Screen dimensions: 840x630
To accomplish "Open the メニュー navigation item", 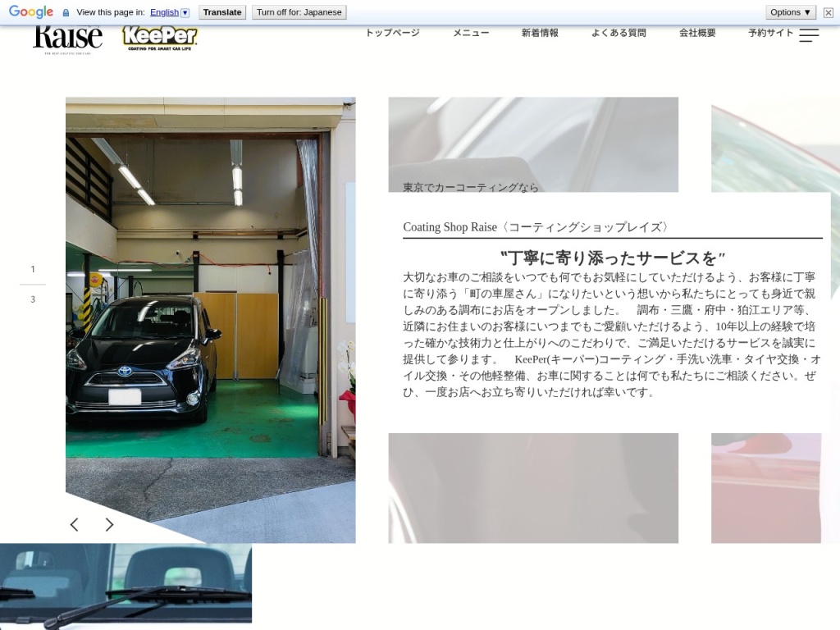I will [471, 33].
